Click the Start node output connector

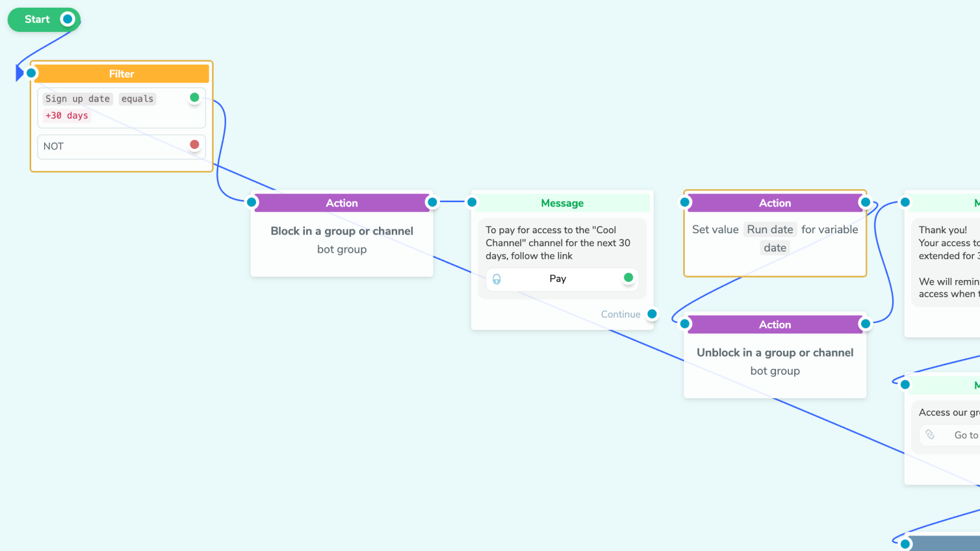tap(68, 19)
